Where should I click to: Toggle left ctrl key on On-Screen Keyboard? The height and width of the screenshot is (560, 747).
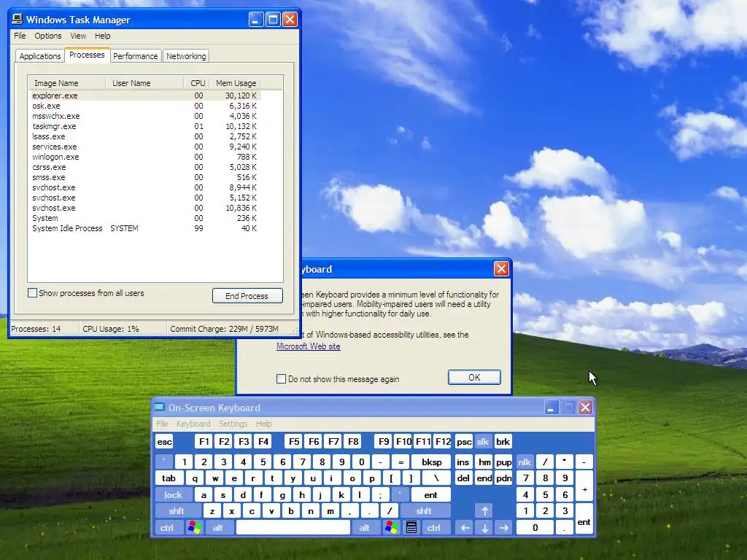(x=167, y=528)
